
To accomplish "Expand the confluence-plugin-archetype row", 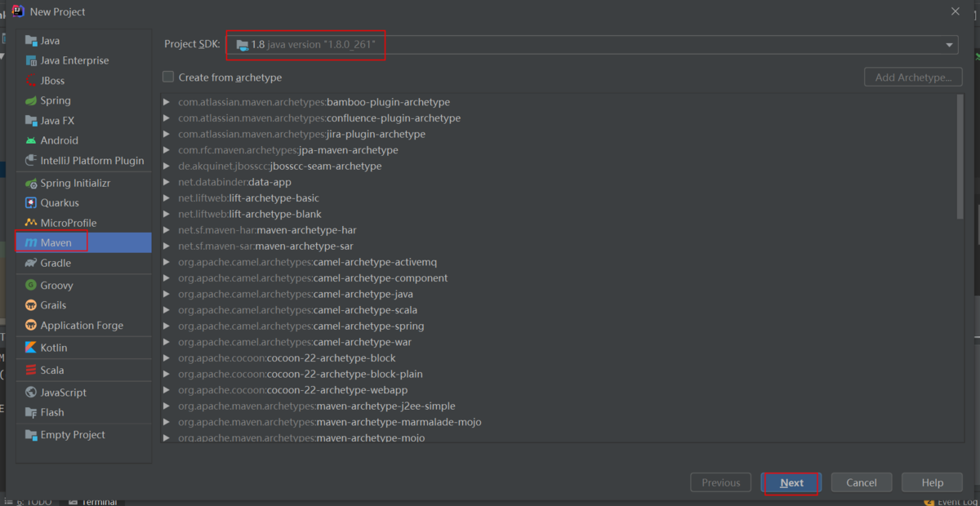I will point(167,118).
